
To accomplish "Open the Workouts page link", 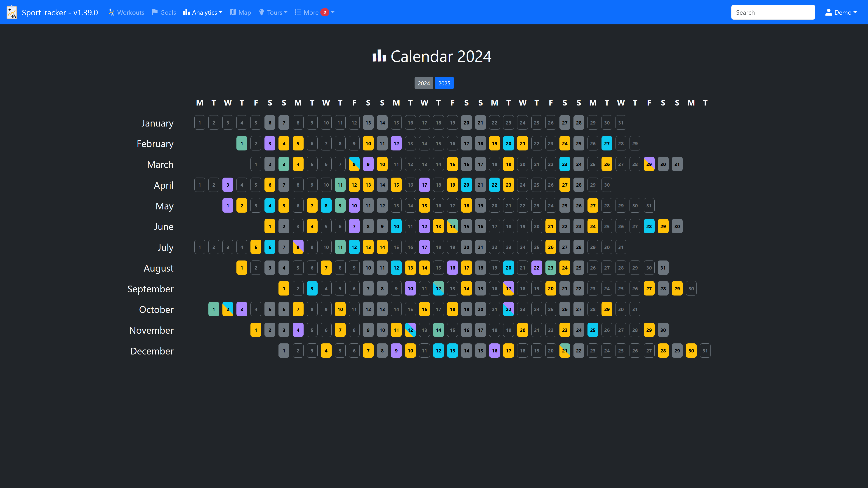I will [130, 12].
